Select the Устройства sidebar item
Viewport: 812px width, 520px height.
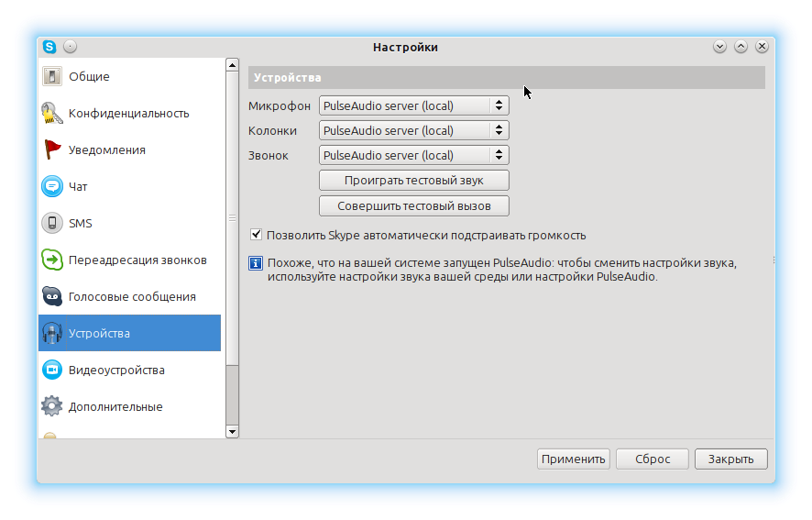pos(129,333)
